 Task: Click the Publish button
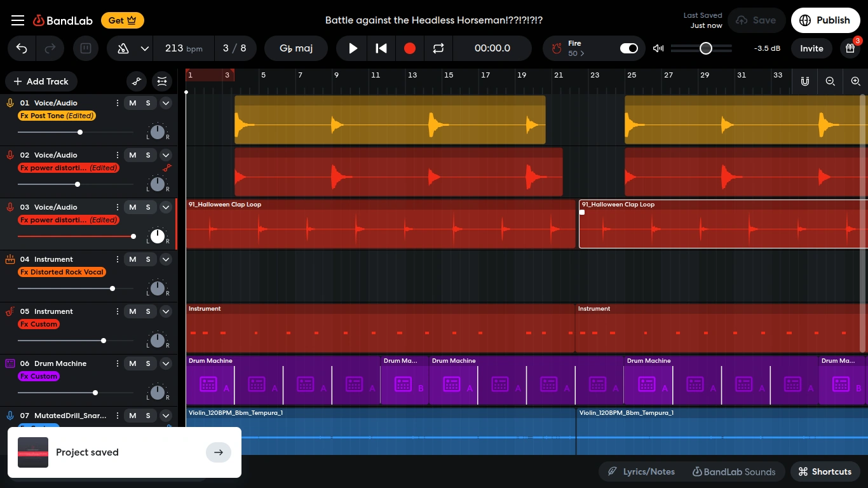tap(825, 20)
